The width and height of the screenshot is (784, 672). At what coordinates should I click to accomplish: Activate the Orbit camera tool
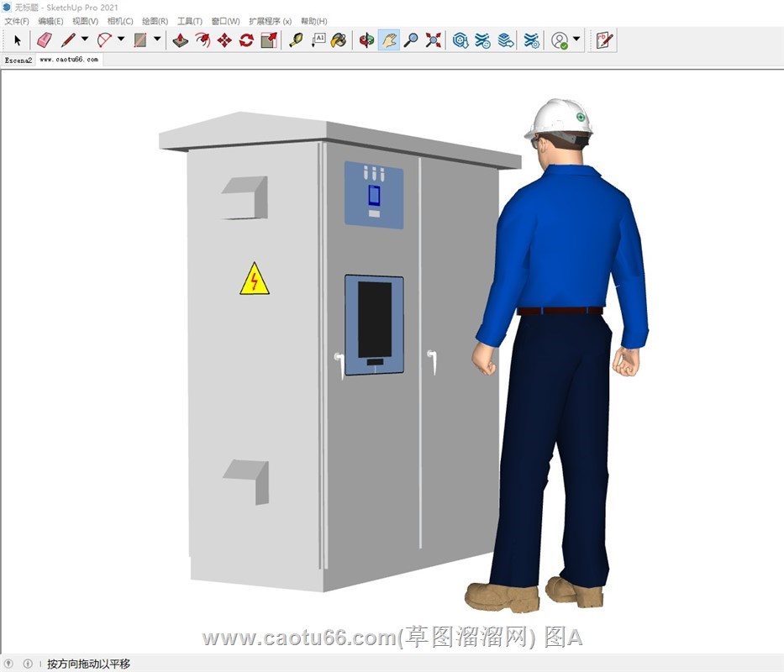pos(366,40)
